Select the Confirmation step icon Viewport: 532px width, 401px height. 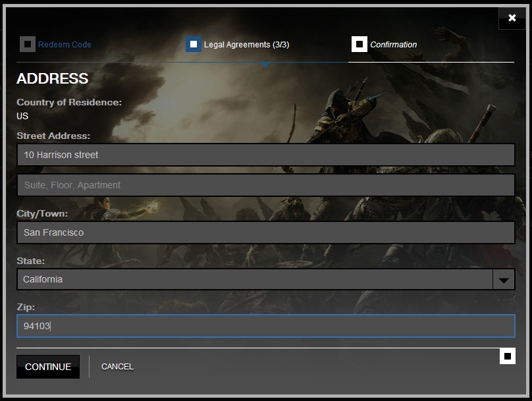point(359,44)
